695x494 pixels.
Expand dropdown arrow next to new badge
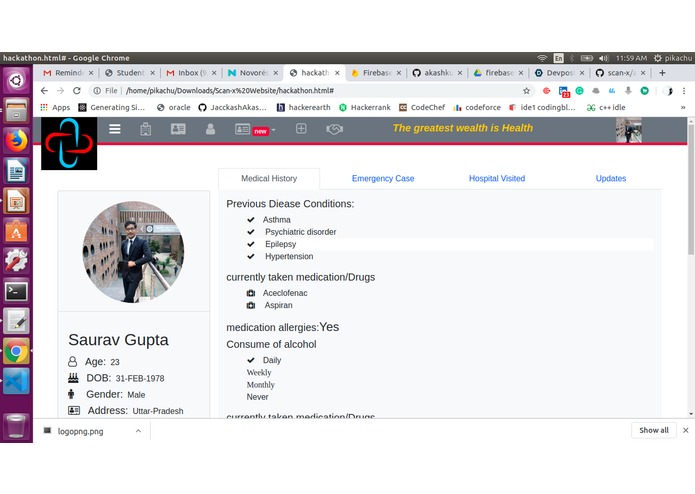tap(273, 130)
